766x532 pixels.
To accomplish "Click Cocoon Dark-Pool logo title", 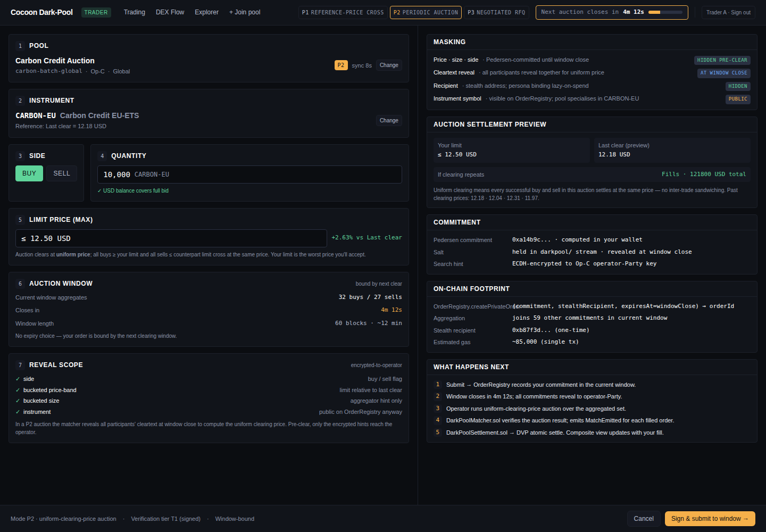I will coord(41,12).
